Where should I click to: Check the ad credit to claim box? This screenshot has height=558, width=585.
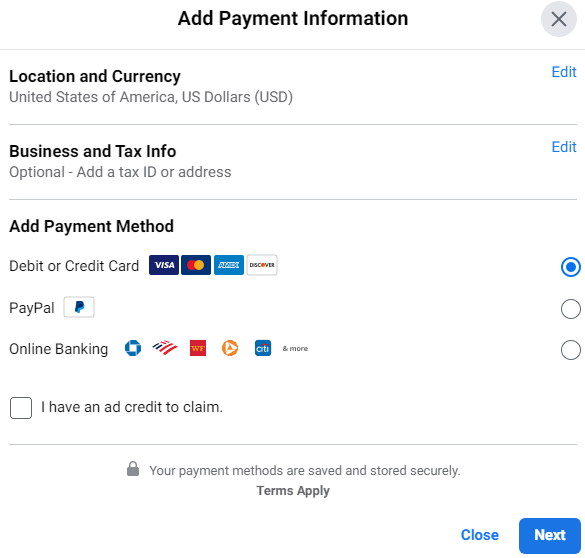[x=21, y=408]
